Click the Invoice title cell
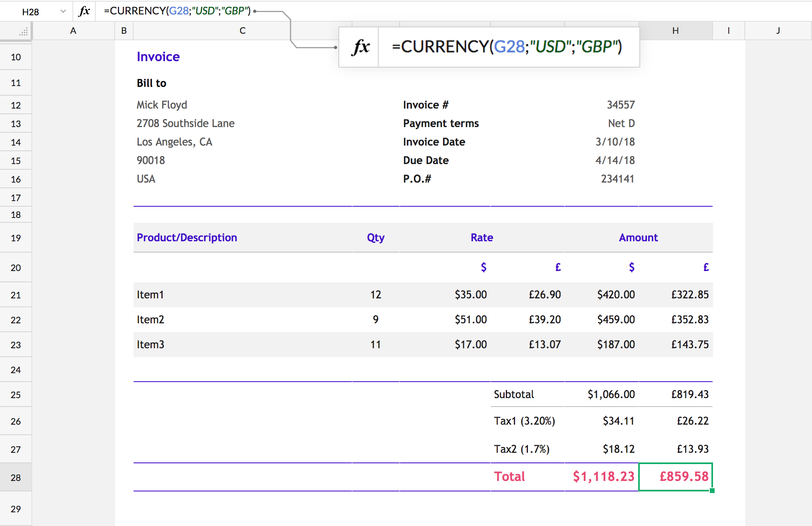 pyautogui.click(x=158, y=57)
